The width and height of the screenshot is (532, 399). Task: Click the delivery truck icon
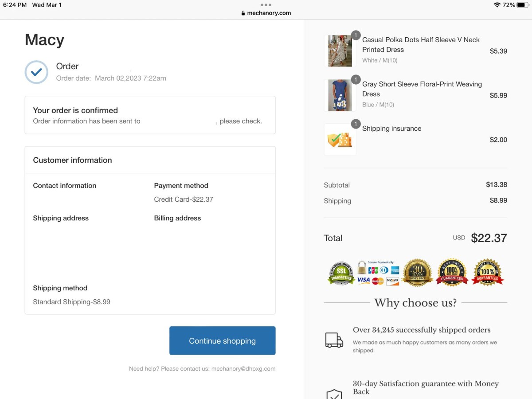click(x=334, y=340)
